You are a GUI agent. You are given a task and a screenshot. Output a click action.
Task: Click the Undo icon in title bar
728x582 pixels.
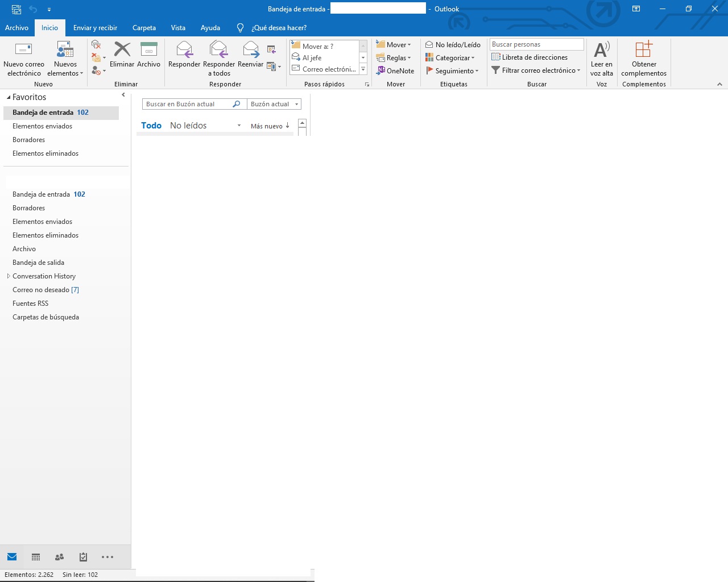coord(33,9)
